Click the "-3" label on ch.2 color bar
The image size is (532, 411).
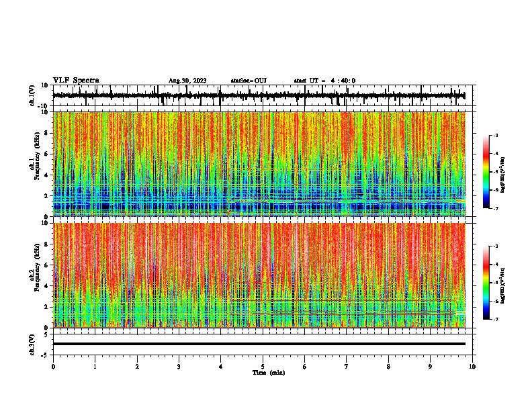495,246
